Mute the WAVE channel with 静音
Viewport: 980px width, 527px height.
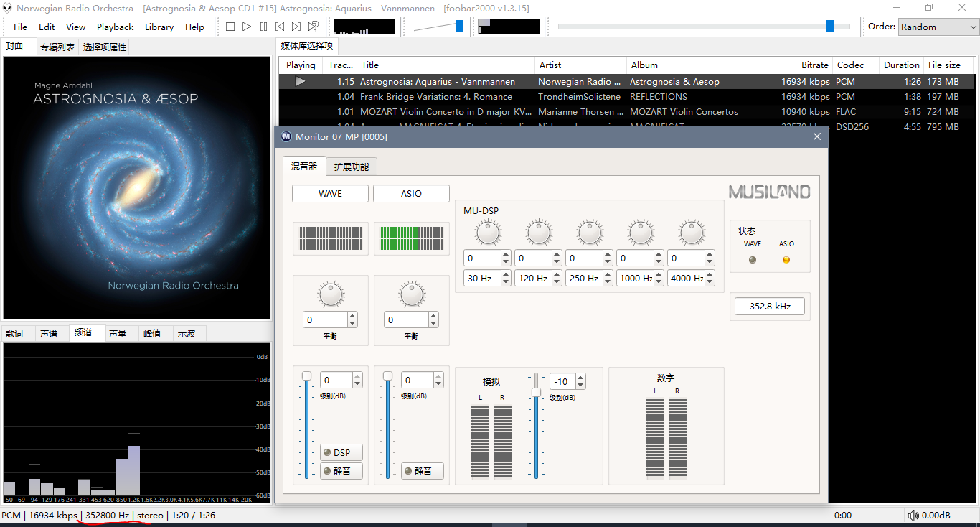point(341,471)
